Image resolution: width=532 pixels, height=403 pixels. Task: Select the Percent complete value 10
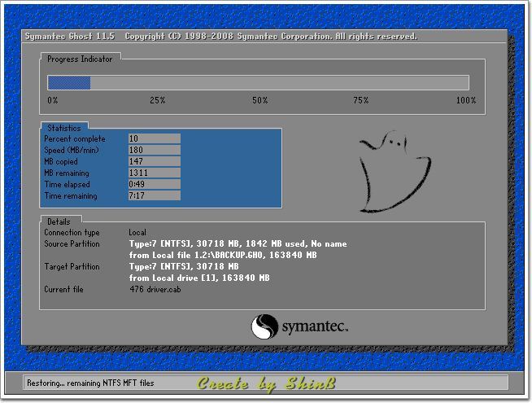(155, 138)
